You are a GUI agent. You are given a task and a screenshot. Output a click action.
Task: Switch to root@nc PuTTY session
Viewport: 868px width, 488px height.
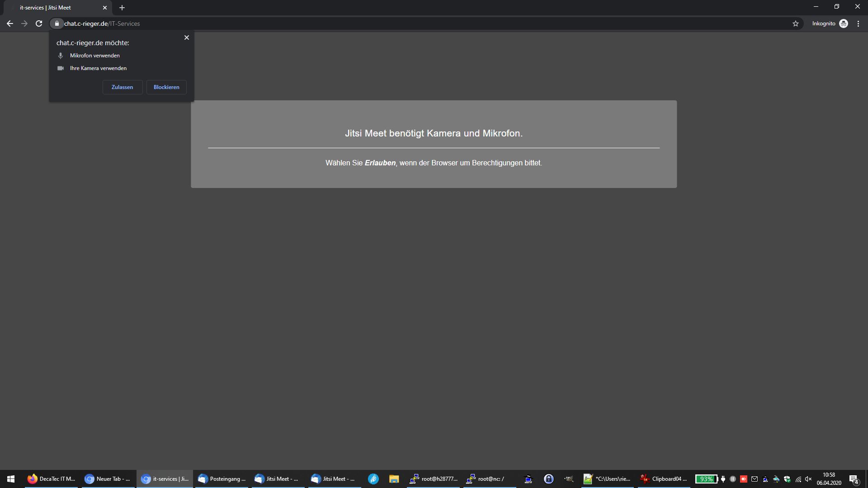click(490, 479)
